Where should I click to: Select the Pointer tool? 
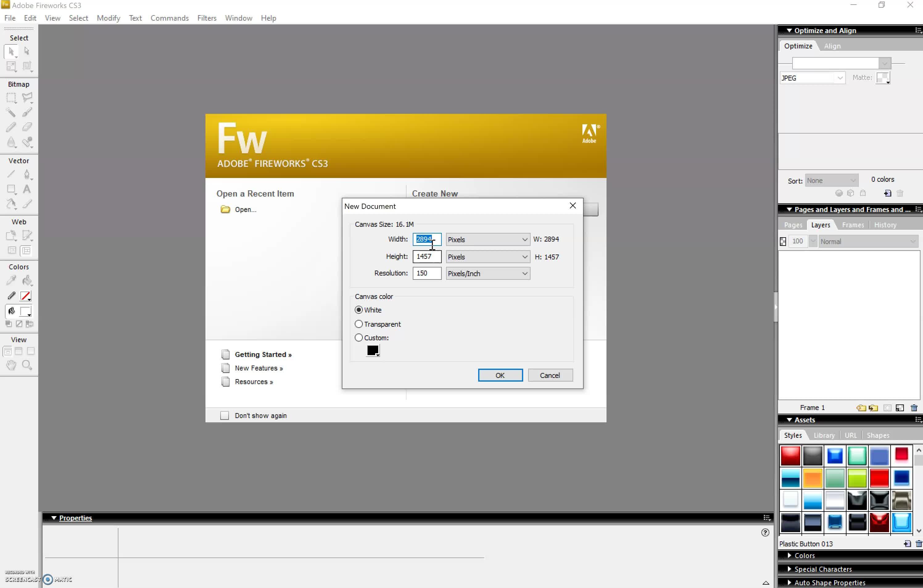tap(11, 51)
